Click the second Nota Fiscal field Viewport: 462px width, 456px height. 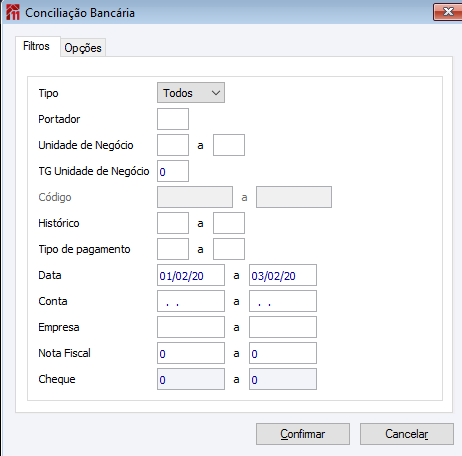point(283,353)
